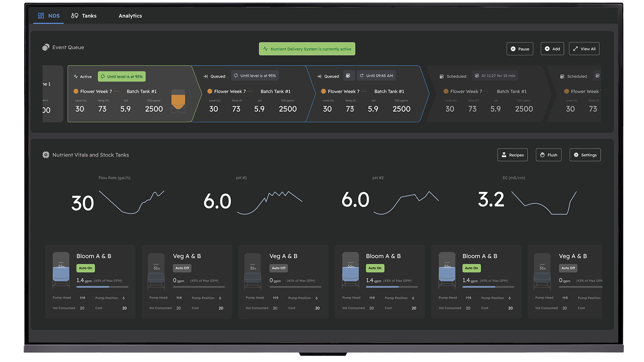The image size is (644, 362).
Task: Click the gpm bar on the first Veg A & B card
Action: [x=199, y=287]
